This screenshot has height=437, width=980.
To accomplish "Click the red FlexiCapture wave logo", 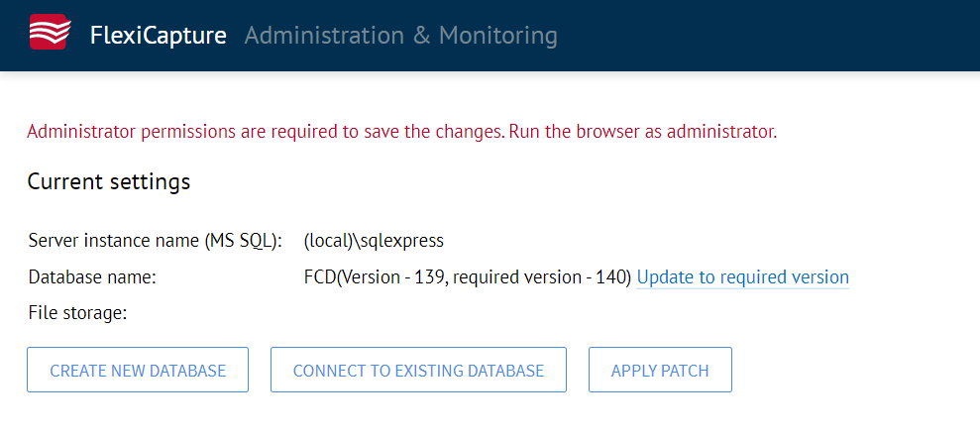I will pos(48,32).
